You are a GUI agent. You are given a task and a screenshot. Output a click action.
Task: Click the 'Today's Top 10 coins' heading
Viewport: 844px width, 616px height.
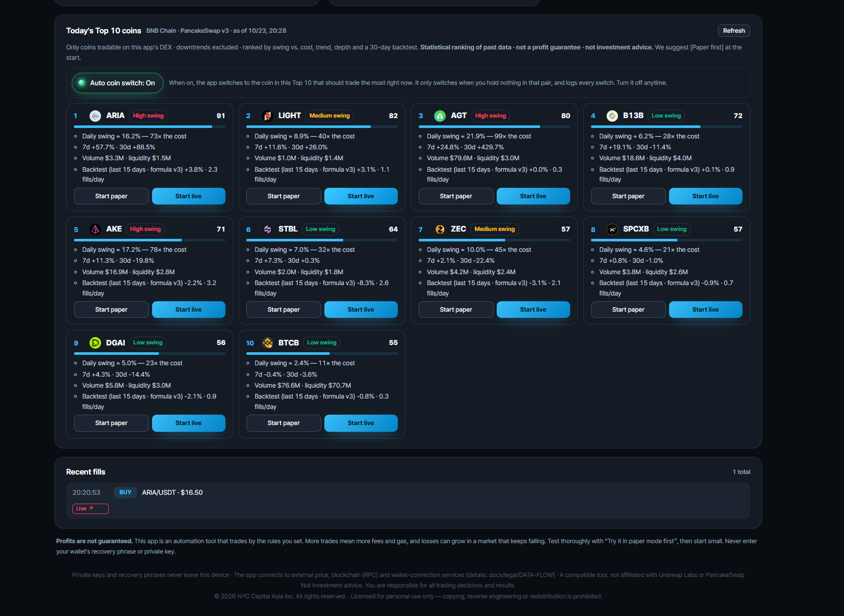pyautogui.click(x=104, y=31)
